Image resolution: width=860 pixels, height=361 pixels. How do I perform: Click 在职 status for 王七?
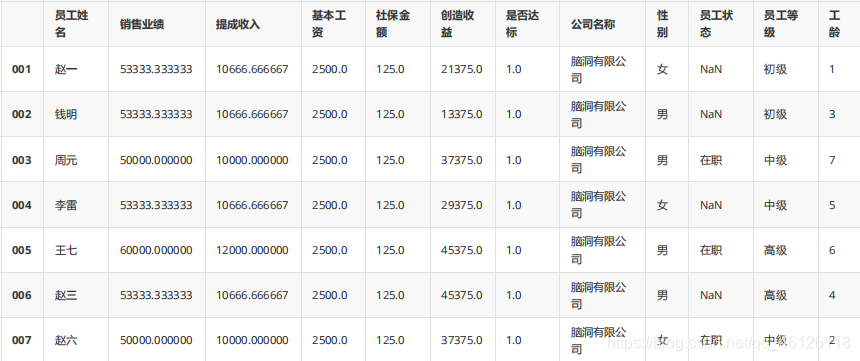711,250
